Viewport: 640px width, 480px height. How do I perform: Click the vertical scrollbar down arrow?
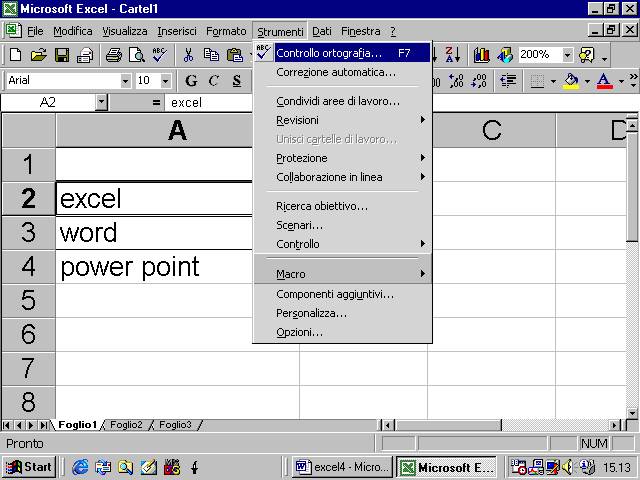(x=632, y=413)
